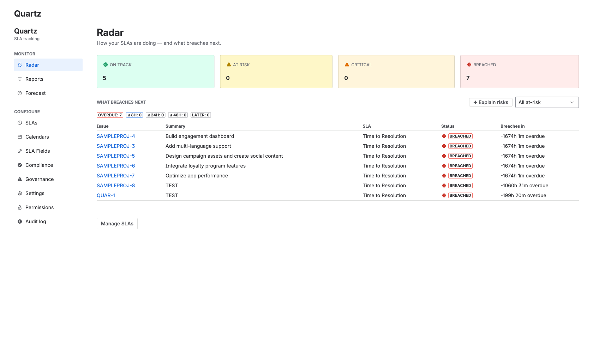Click breached status icon for SAMPLEPROJ-3 row
Image resolution: width=593 pixels, height=364 pixels.
444,146
